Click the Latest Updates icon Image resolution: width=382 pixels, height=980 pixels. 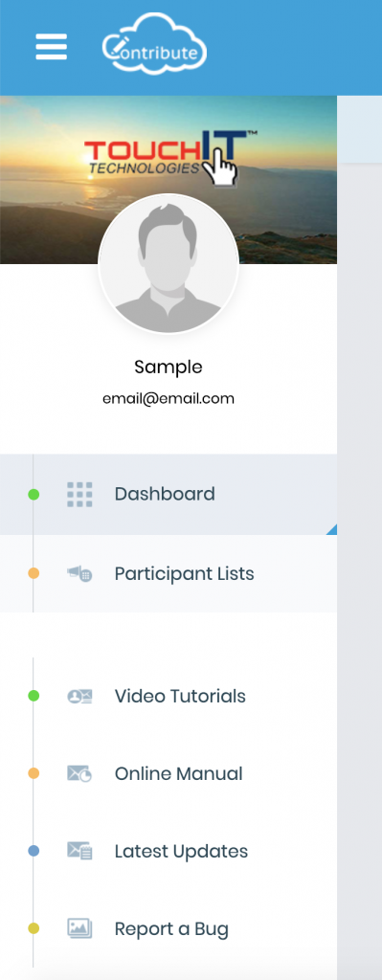79,851
